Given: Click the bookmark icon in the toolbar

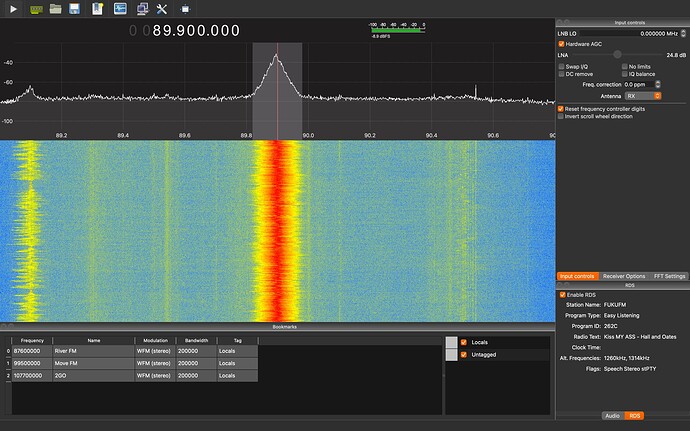Looking at the screenshot, I should click(98, 9).
